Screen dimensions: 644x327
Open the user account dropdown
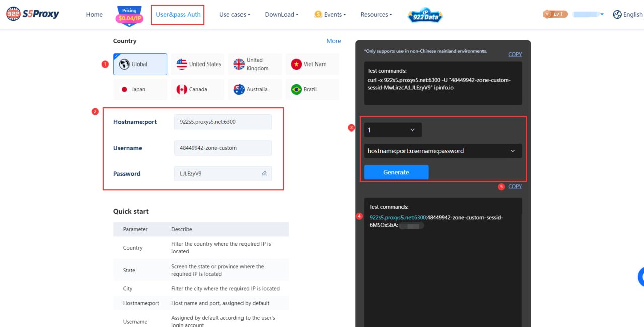click(588, 14)
